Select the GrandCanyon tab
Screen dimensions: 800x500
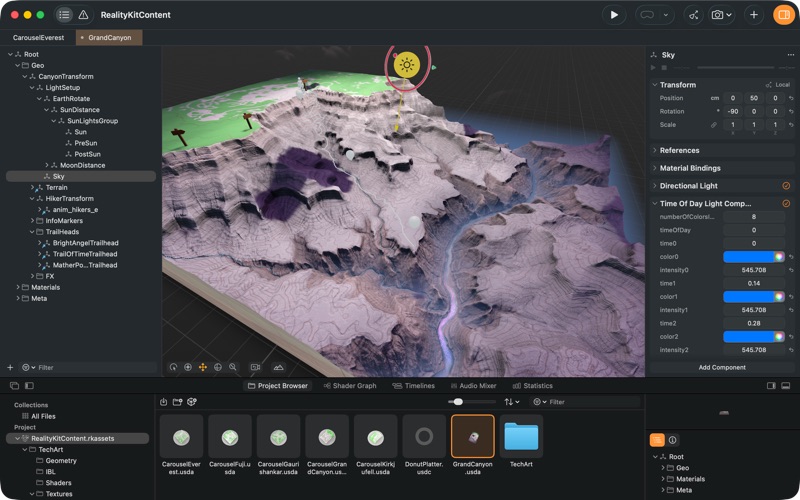[x=109, y=37]
